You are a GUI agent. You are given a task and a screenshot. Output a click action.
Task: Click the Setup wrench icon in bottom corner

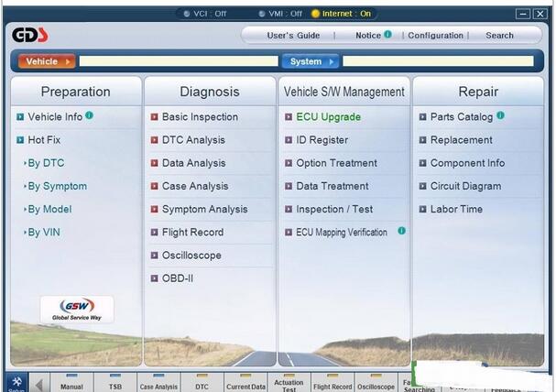[x=16, y=381]
